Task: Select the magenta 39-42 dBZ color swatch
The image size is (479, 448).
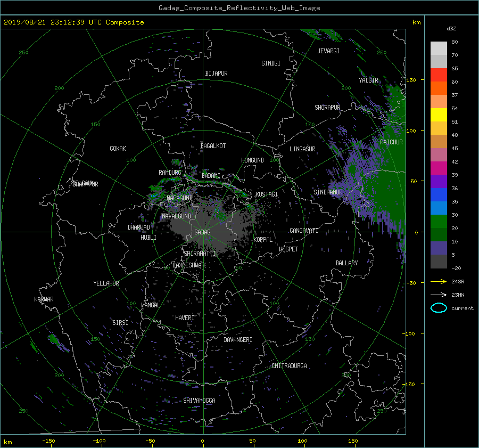Action: pos(439,168)
